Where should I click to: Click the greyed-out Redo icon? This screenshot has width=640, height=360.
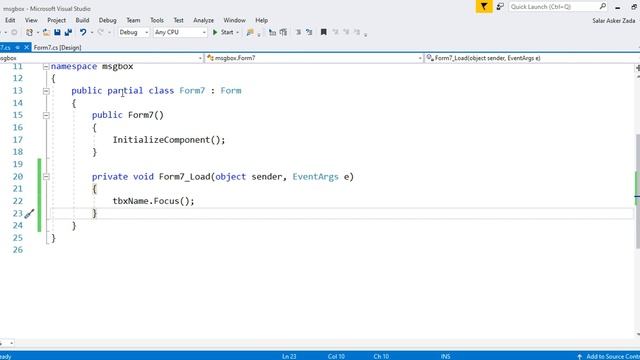[x=100, y=32]
